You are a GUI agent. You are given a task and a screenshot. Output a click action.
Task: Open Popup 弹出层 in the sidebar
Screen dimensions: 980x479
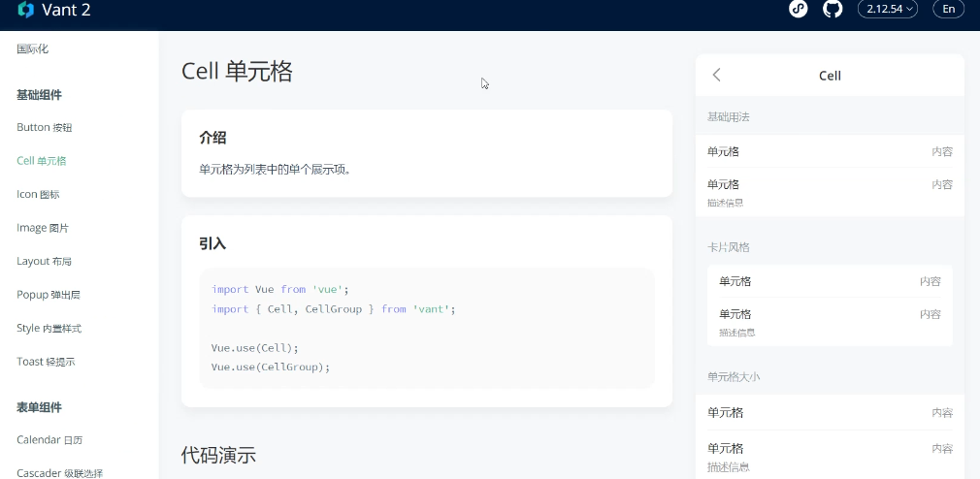49,295
